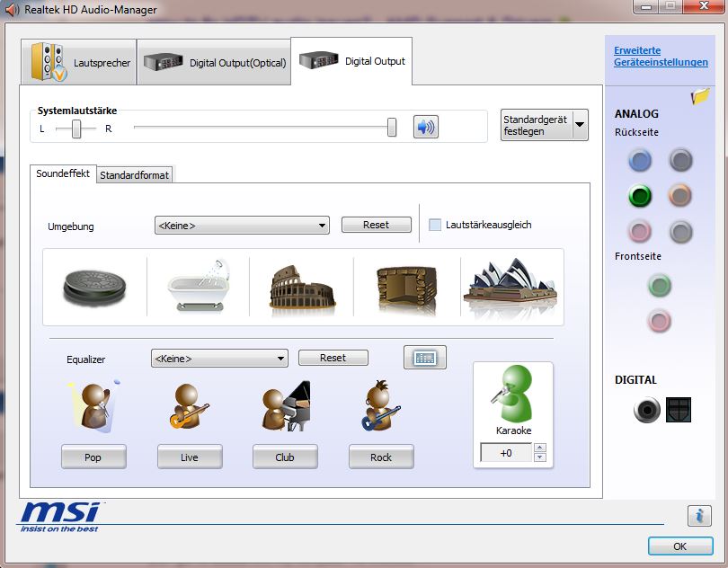This screenshot has height=568, width=728.
Task: Expand Standardgerät festlegen dropdown arrow
Action: 580,124
